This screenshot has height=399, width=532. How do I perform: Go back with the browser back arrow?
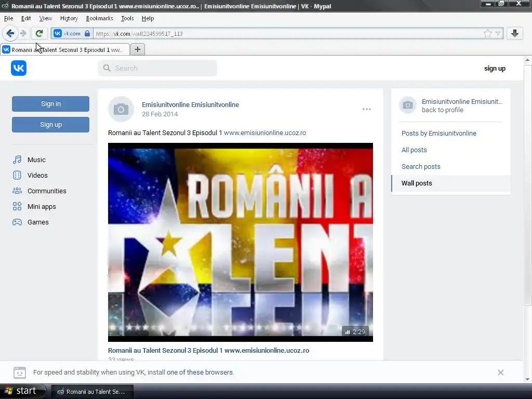pos(10,33)
